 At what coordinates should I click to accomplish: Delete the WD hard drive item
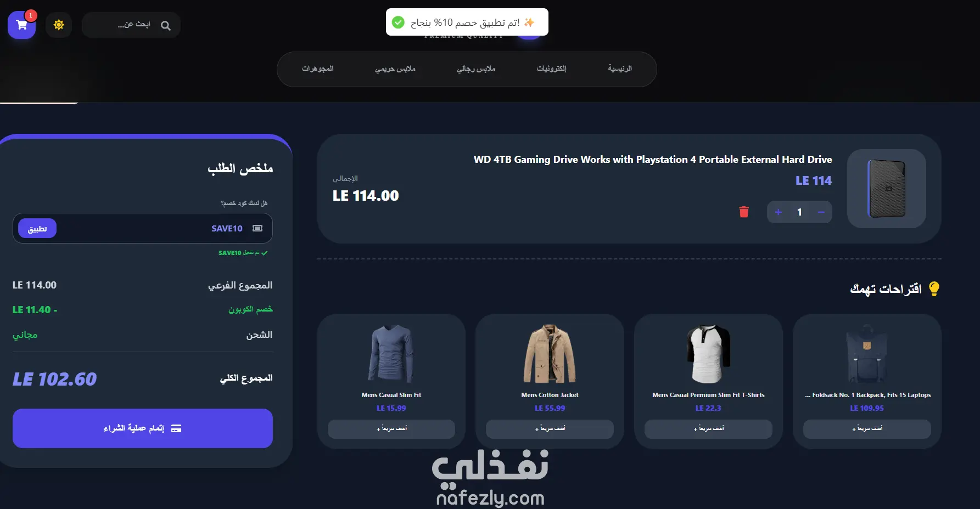click(744, 212)
